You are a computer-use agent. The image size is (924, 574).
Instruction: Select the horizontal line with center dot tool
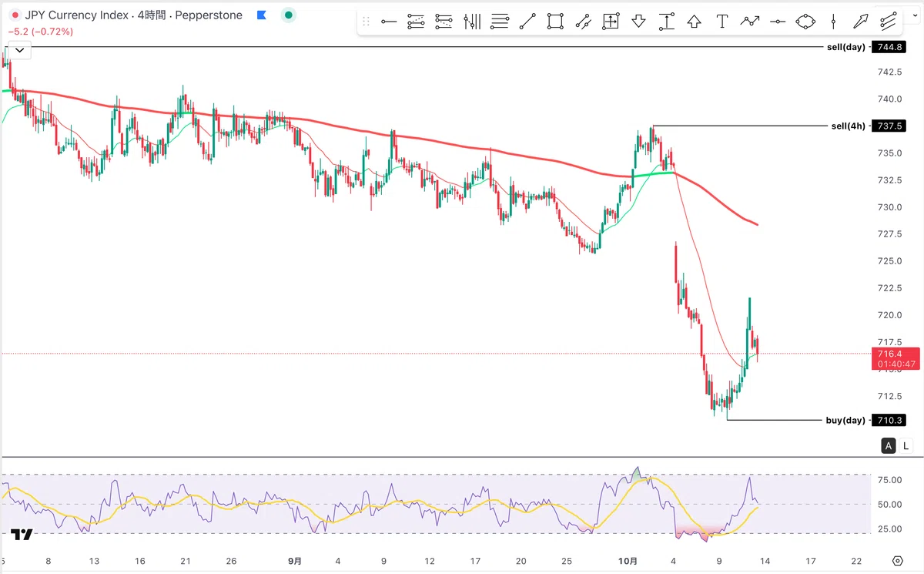pos(778,22)
